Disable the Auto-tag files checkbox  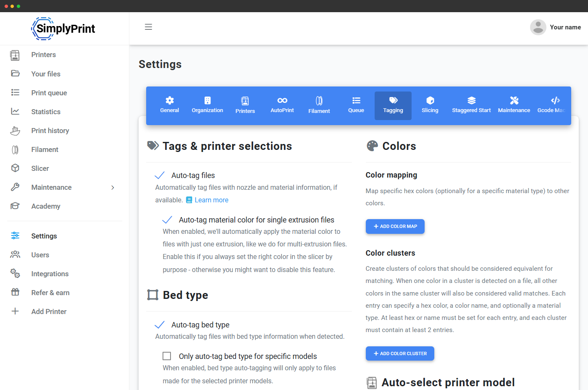point(160,175)
